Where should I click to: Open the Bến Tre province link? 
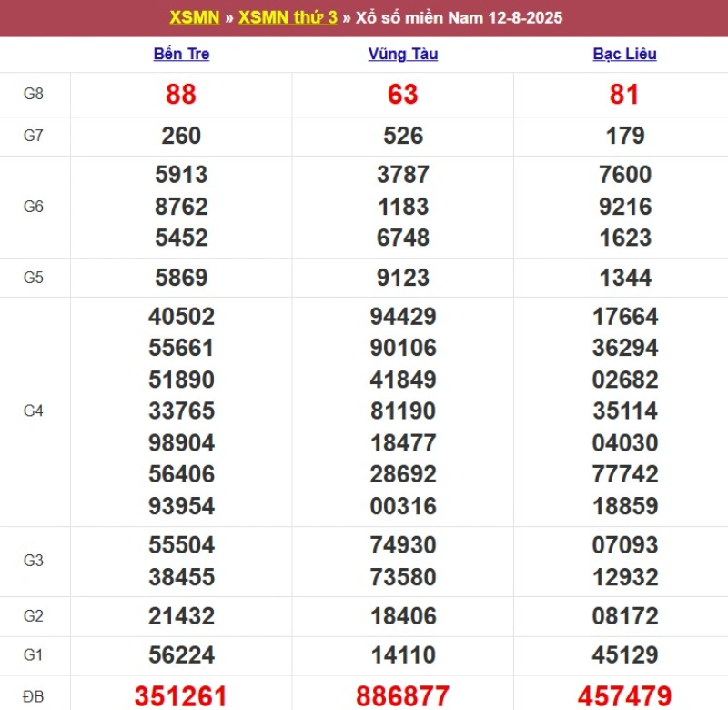point(181,54)
